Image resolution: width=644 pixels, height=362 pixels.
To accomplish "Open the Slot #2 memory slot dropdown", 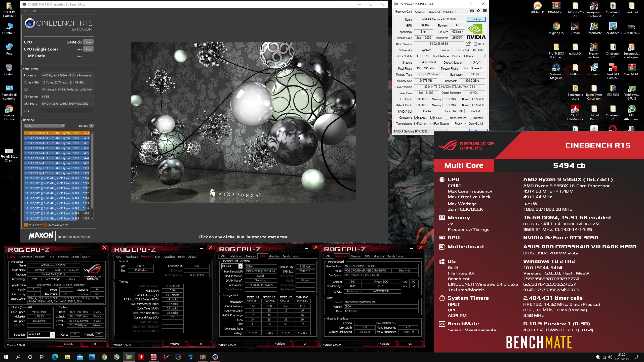I will click(x=232, y=266).
